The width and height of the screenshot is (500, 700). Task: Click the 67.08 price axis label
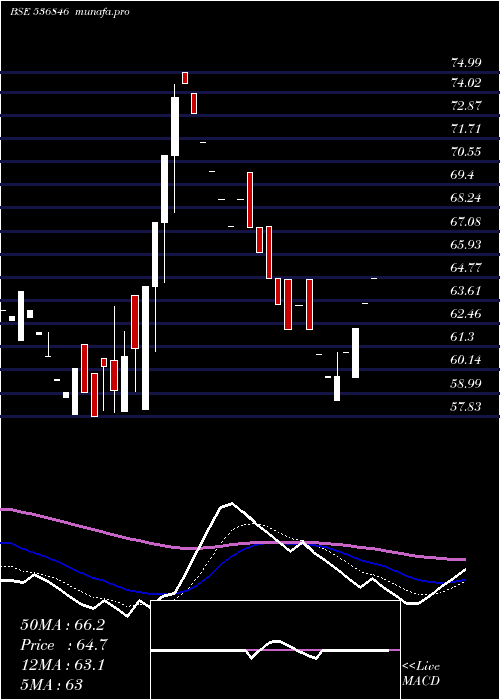[x=466, y=222]
